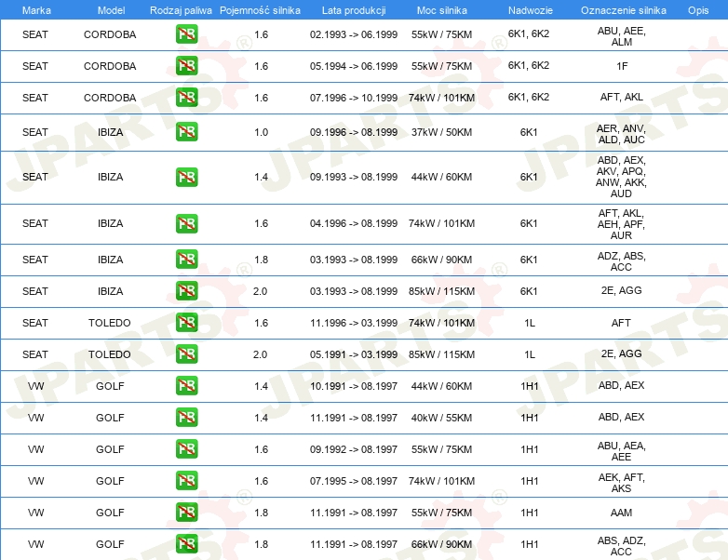The image size is (728, 560).
Task: Select date 11.1996 -> 03.1999
Action: (x=354, y=323)
